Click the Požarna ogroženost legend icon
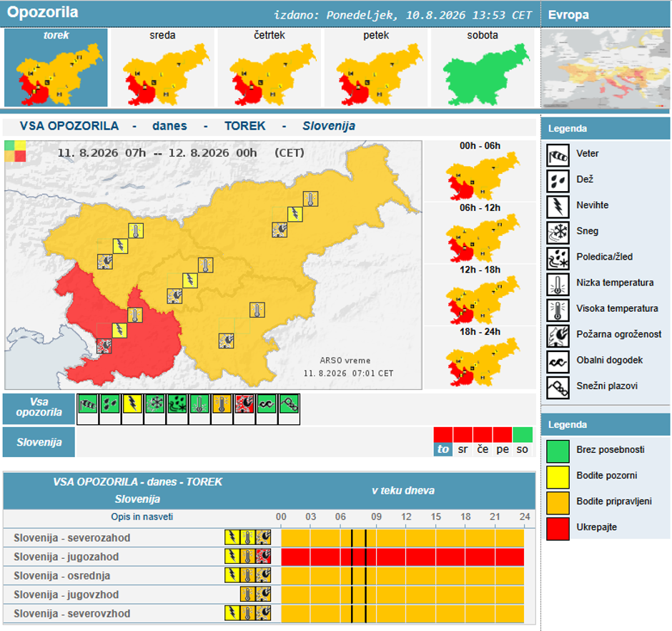Viewport: 672px width, 631px height. (558, 336)
